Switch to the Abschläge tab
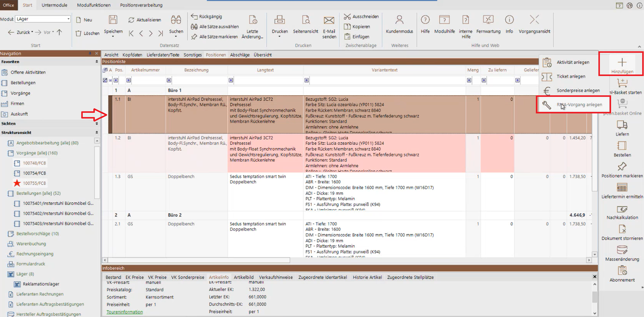This screenshot has height=317, width=644. pyautogui.click(x=240, y=55)
